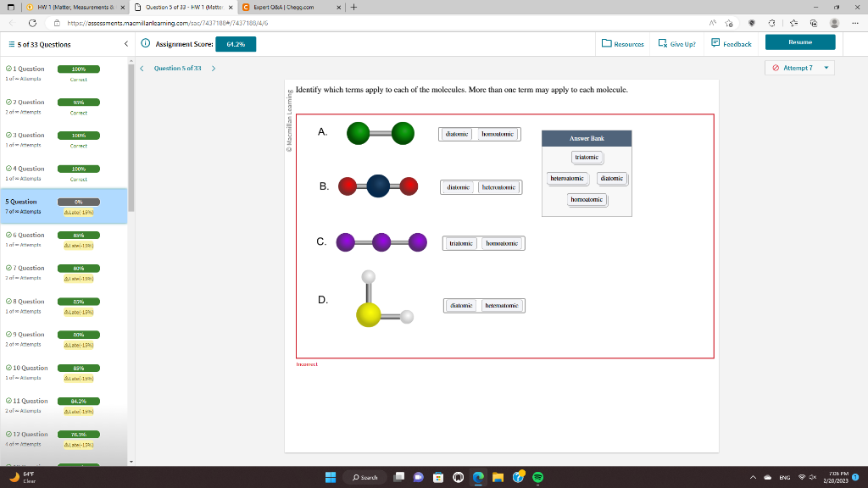
Task: Open the browser extensions puzzle icon
Action: coord(771,23)
